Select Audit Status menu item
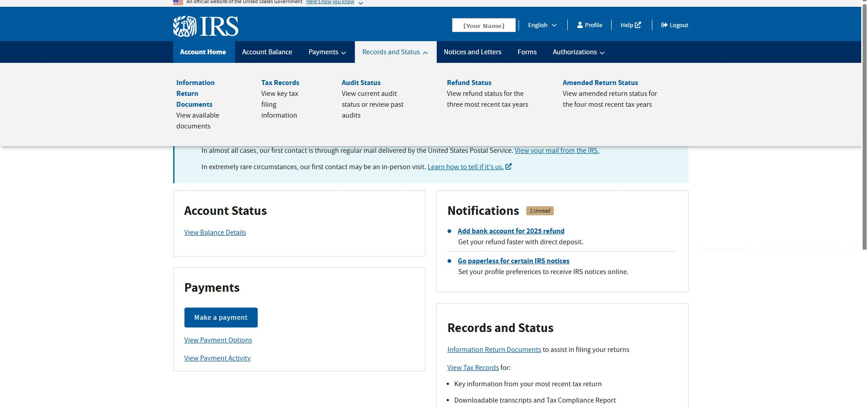 tap(361, 82)
